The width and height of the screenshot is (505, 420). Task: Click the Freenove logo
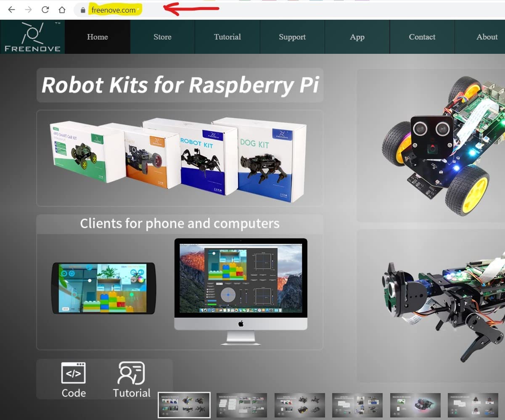click(32, 37)
